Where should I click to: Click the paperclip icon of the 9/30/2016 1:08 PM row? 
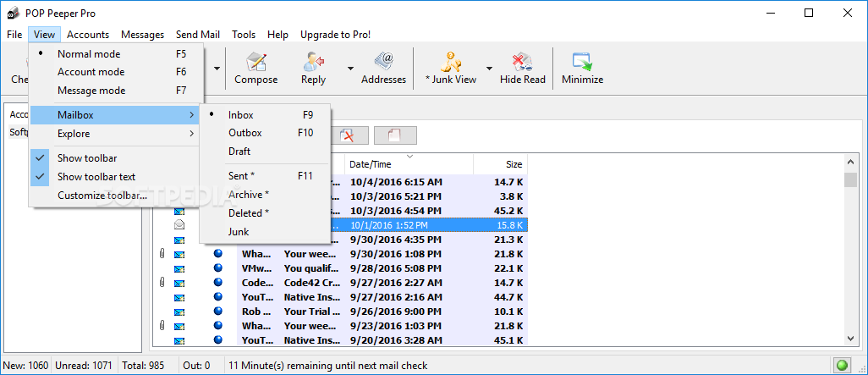(x=162, y=254)
